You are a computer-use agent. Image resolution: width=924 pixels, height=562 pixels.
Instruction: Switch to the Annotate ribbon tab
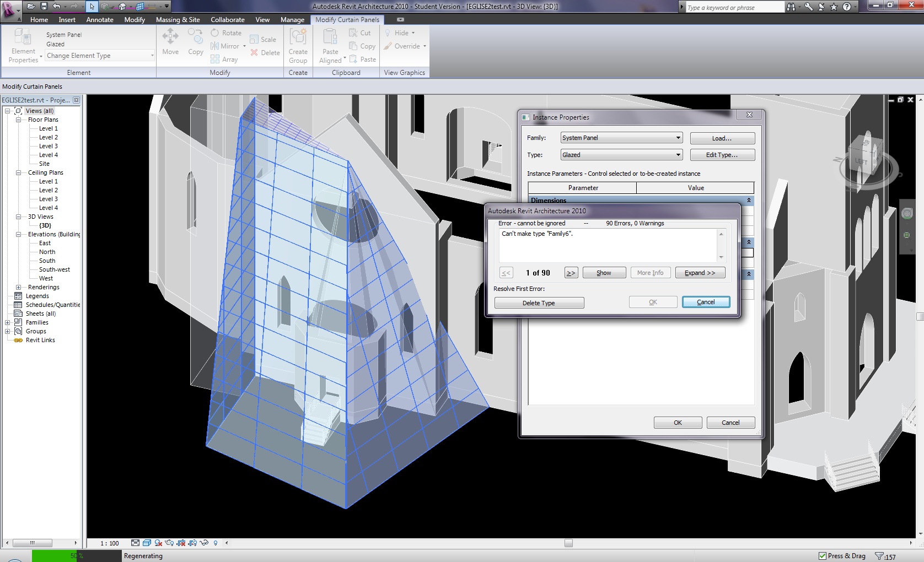pyautogui.click(x=100, y=20)
